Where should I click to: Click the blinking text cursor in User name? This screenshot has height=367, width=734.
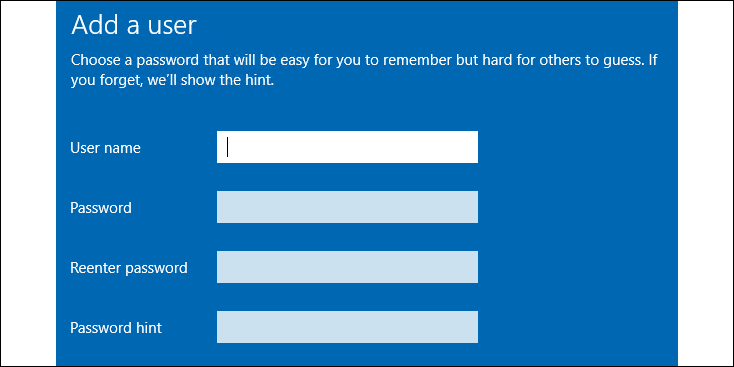click(x=228, y=147)
